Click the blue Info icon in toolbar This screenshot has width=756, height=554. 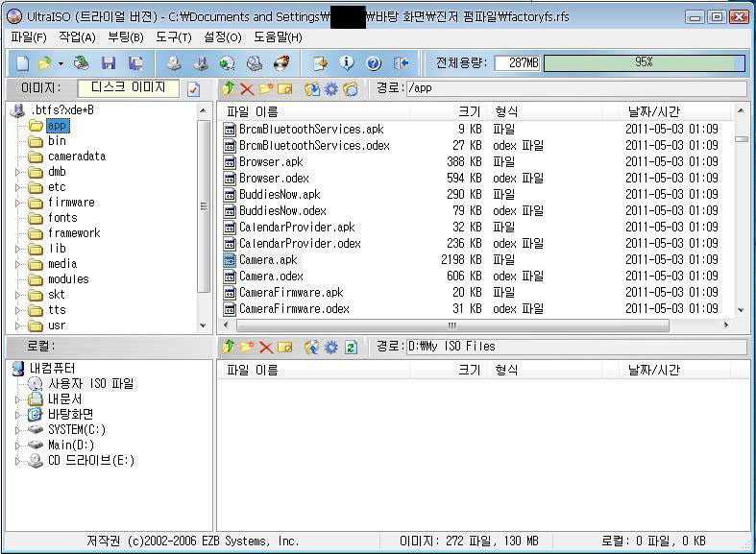click(x=347, y=63)
